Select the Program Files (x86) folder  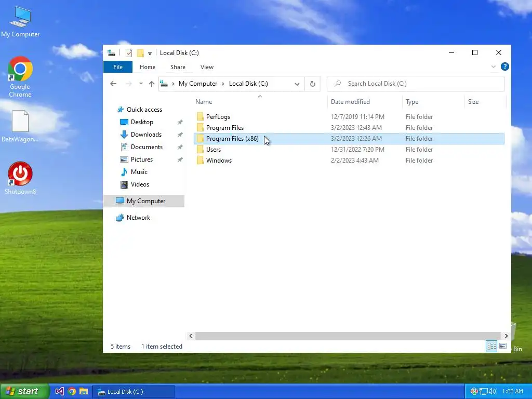coord(349,138)
